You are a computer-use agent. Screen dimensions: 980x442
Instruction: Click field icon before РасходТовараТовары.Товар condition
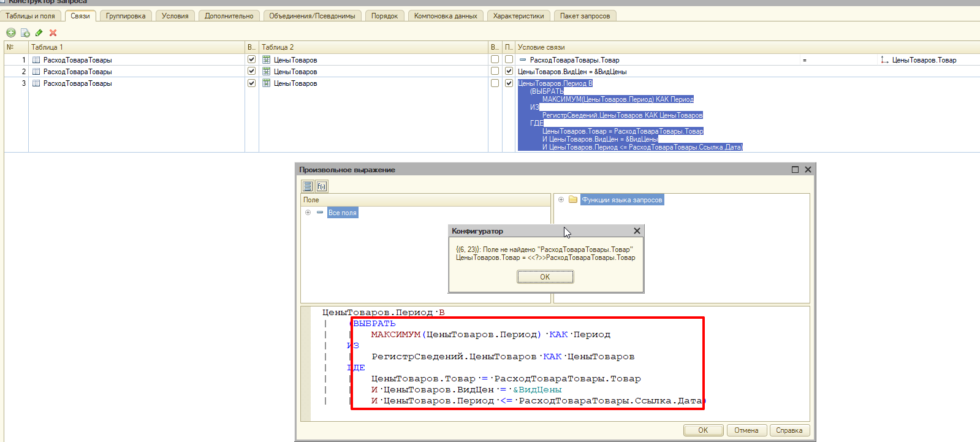click(x=523, y=59)
